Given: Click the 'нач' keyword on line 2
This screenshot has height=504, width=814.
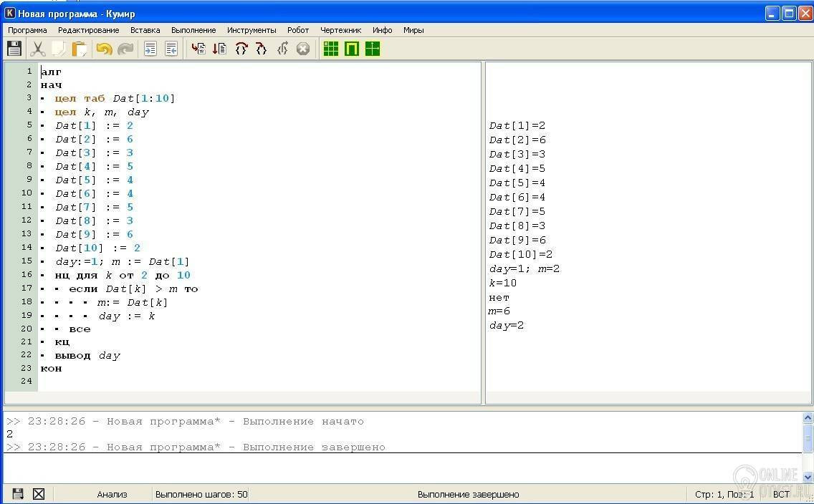Looking at the screenshot, I should coord(52,85).
